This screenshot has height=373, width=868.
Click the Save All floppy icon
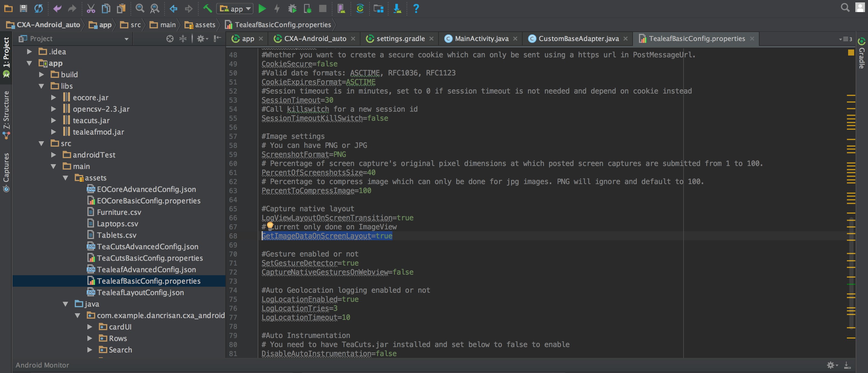(23, 8)
